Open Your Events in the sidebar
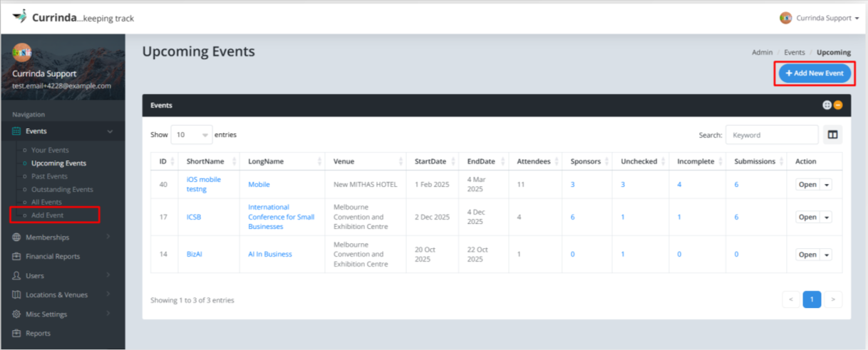 point(50,150)
